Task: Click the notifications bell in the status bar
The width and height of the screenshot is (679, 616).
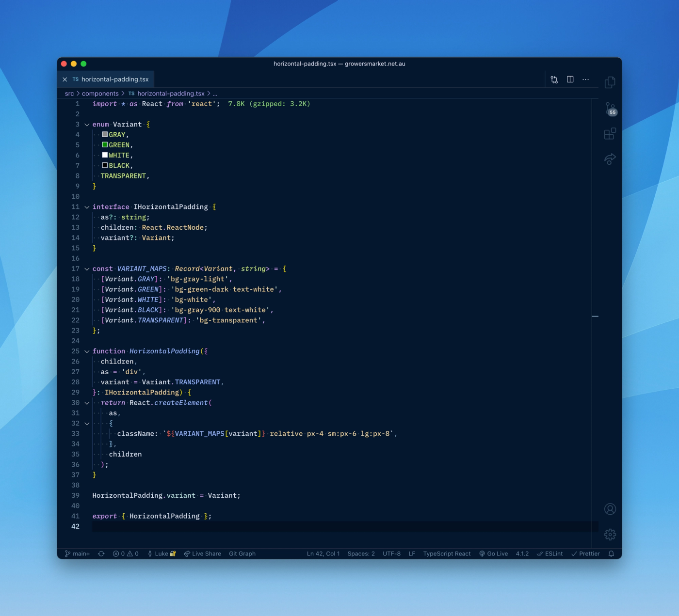Action: (x=611, y=553)
